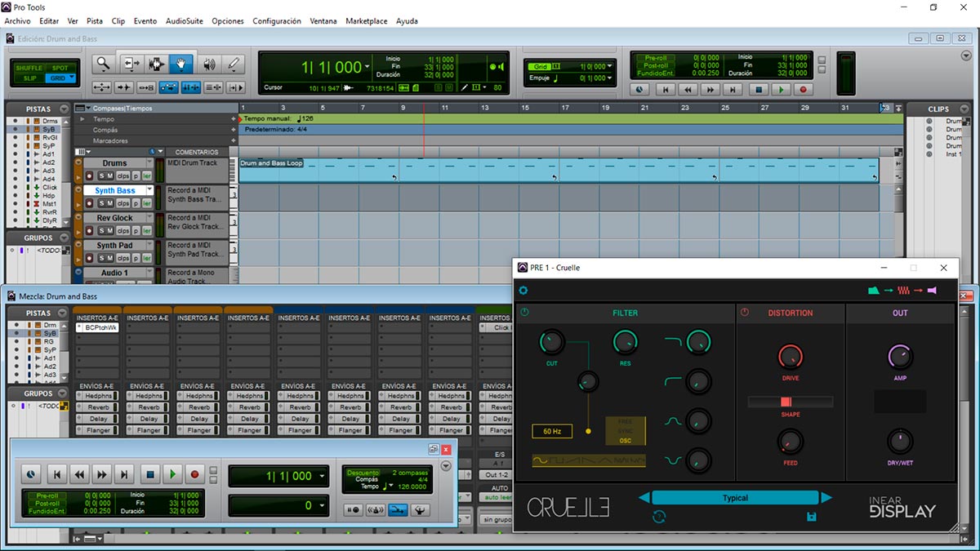980x551 pixels.
Task: Open the Grid mode dropdown arrow
Action: click(71, 78)
